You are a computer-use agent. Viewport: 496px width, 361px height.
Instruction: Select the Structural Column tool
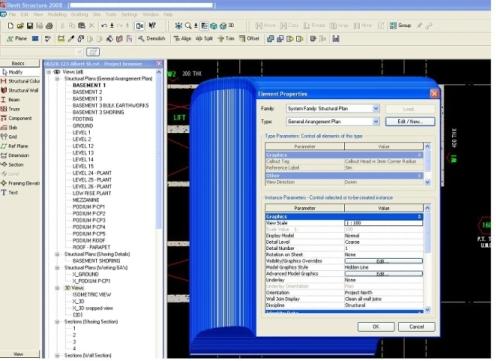tap(20, 81)
